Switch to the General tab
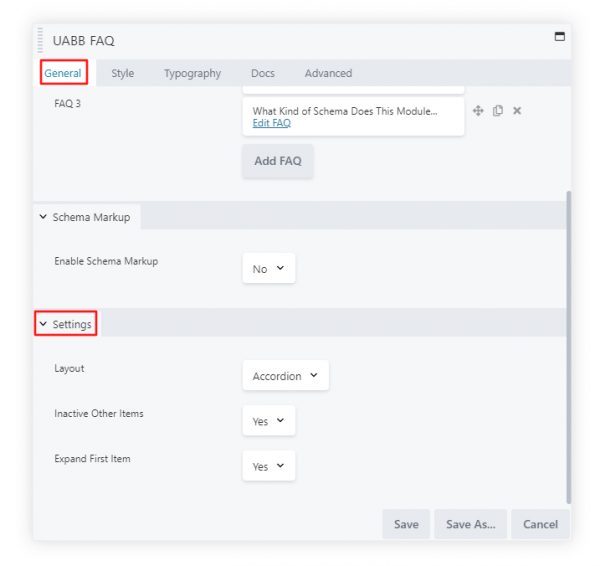Viewport: 600px width, 566px height. pyautogui.click(x=63, y=73)
